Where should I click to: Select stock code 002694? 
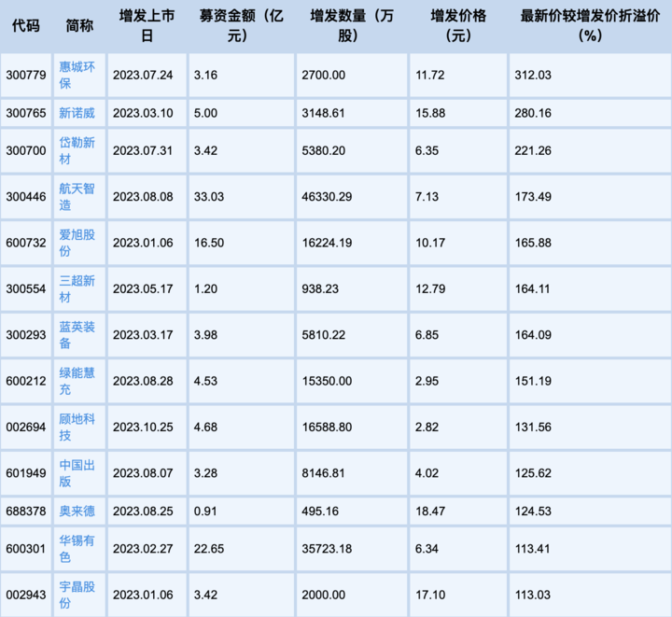click(x=26, y=428)
